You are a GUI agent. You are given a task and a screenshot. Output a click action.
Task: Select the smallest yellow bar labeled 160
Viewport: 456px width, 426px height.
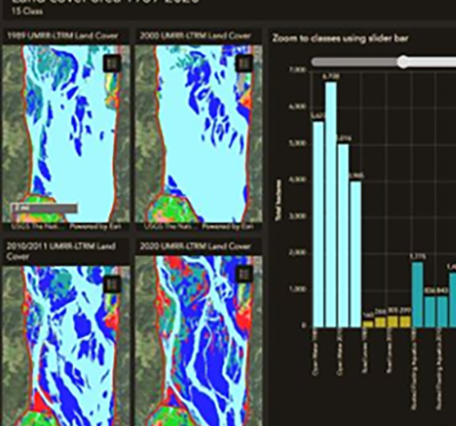[368, 324]
